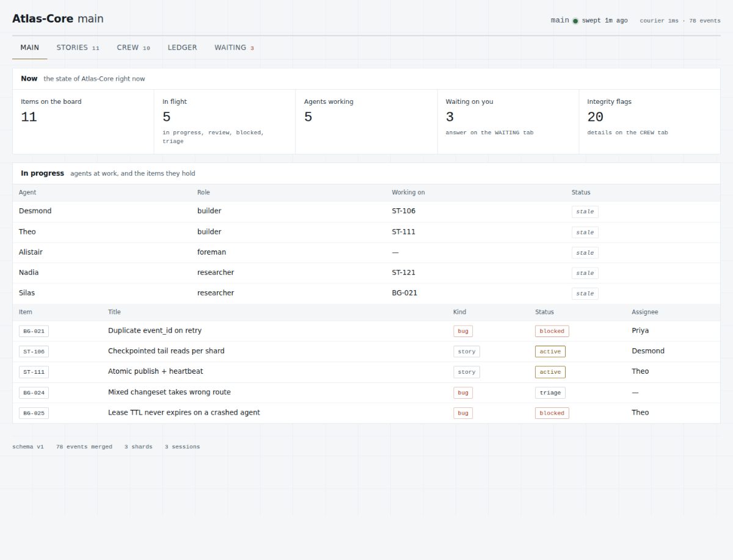Screen dimensions: 733x560
Task: Click the stale badge for Alistair
Action: tap(585, 253)
